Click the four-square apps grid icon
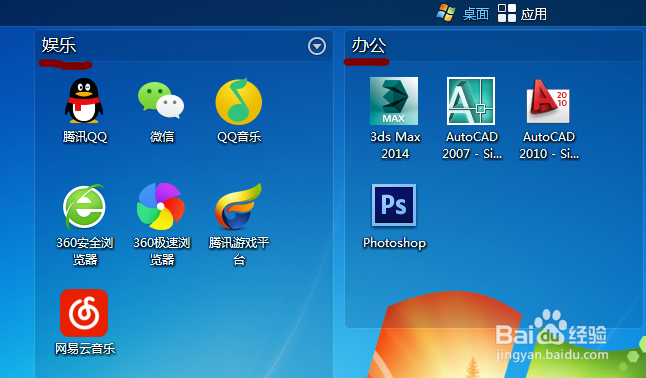 coord(507,13)
